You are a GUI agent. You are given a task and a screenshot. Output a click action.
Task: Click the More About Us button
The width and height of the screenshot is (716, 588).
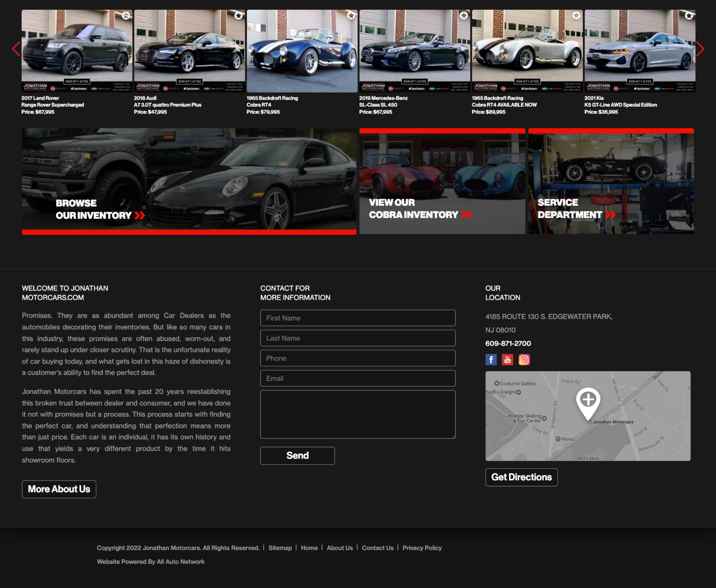pos(59,489)
